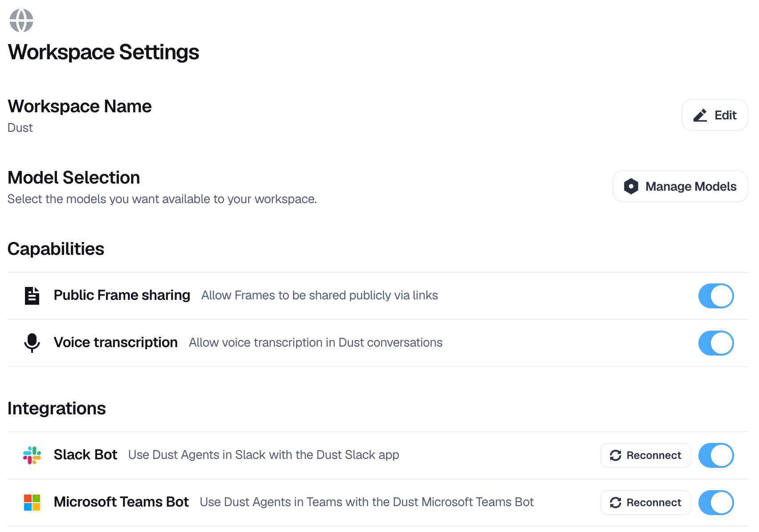Click the Microsoft Teams Bot label
759x532 pixels.
[121, 502]
